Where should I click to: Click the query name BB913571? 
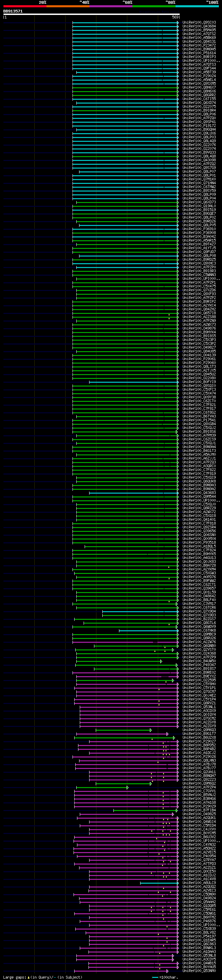click(x=13, y=11)
